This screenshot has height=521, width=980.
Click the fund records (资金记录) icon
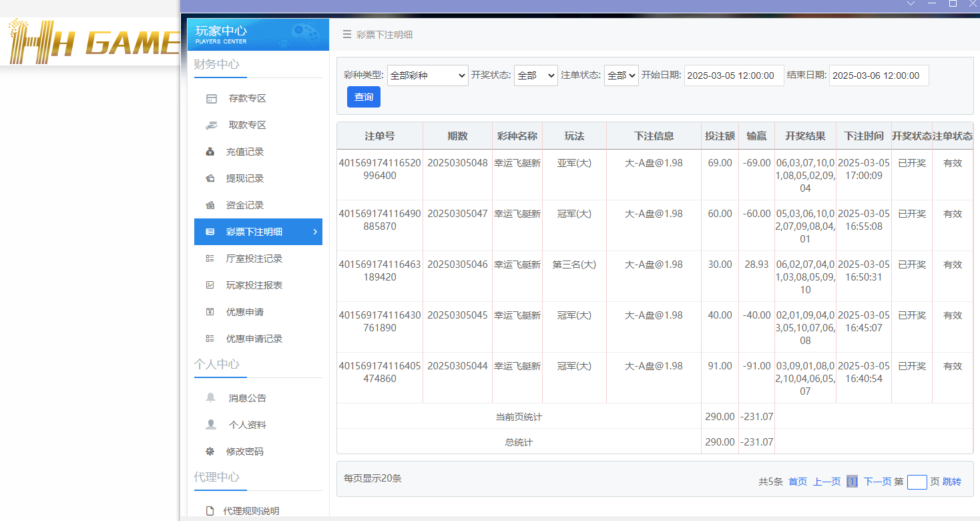(x=210, y=205)
